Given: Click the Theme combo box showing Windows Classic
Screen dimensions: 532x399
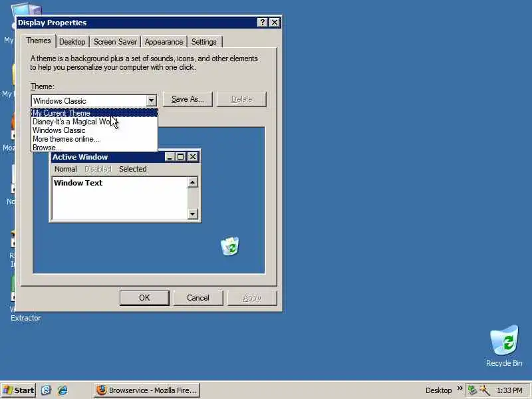Looking at the screenshot, I should point(94,101).
